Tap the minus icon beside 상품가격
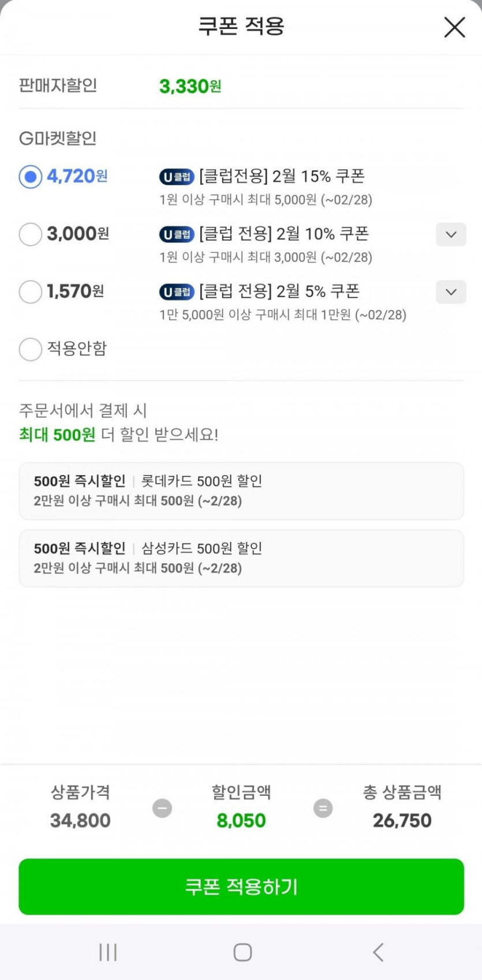The height and width of the screenshot is (980, 482). (162, 808)
